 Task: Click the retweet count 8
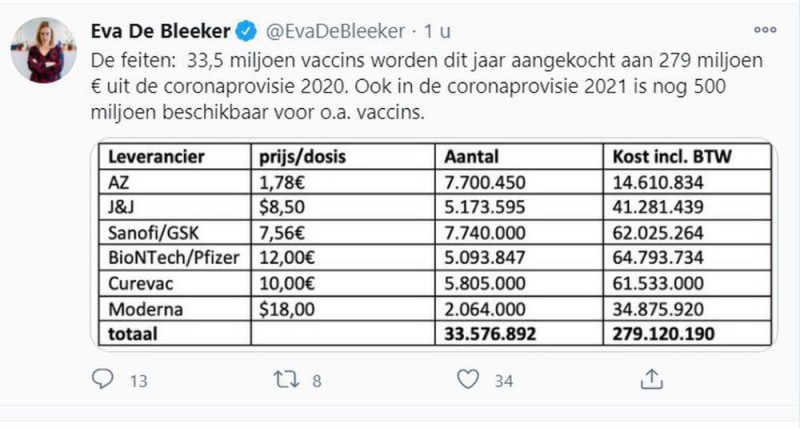pos(316,380)
